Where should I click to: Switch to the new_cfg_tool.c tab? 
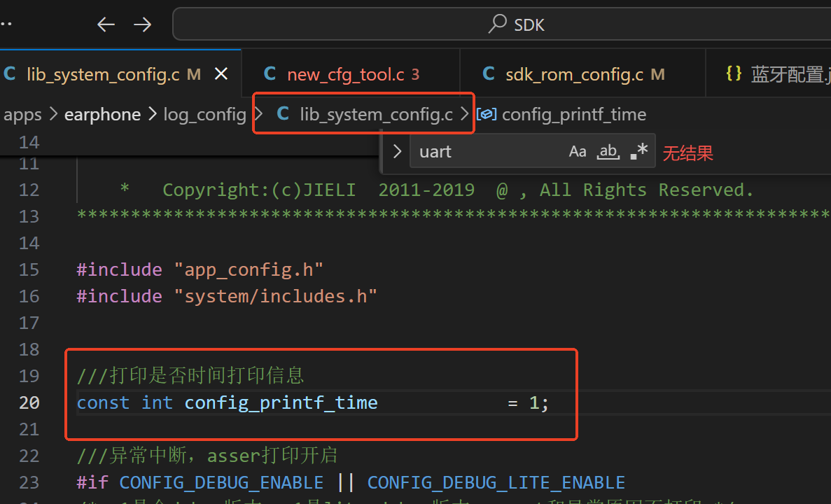point(351,73)
